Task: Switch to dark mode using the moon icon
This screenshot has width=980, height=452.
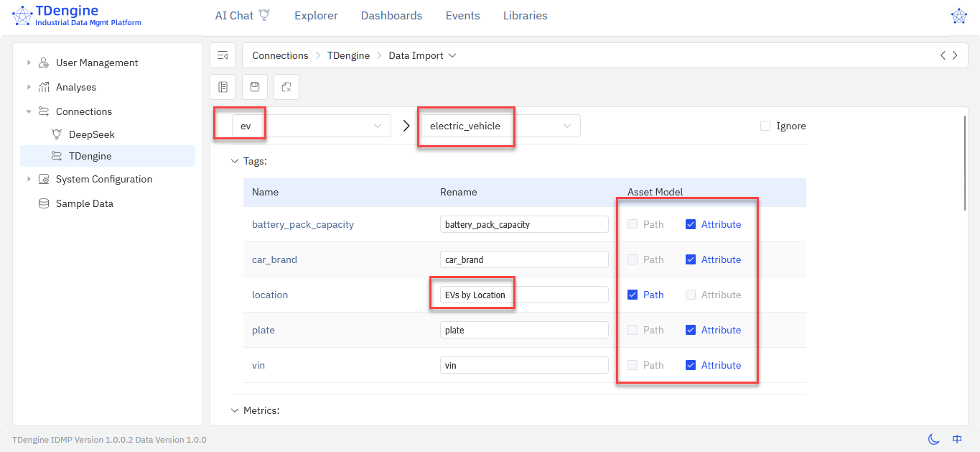Action: [933, 439]
